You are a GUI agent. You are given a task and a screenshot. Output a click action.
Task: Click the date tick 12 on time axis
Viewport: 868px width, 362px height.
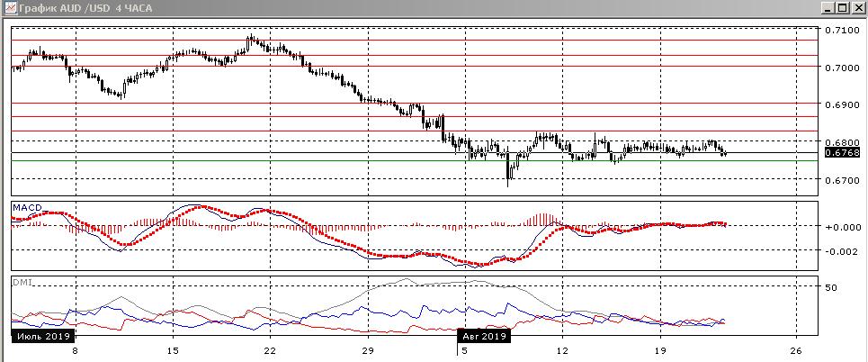coord(562,350)
